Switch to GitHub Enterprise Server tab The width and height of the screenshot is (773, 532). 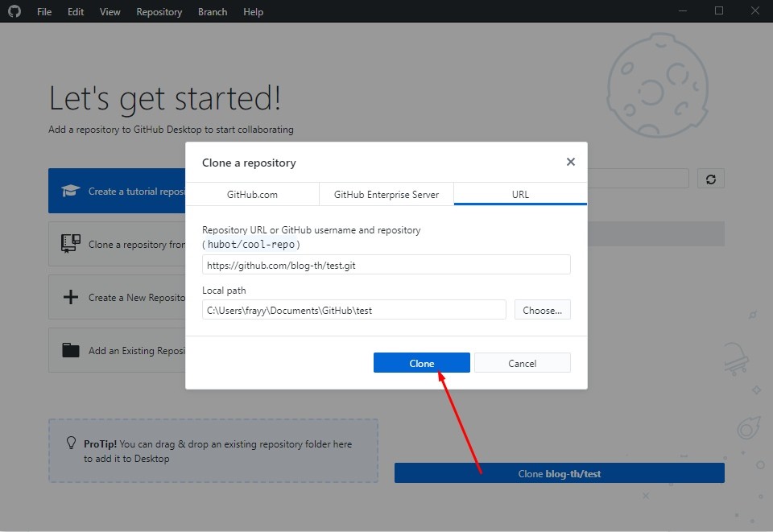386,195
